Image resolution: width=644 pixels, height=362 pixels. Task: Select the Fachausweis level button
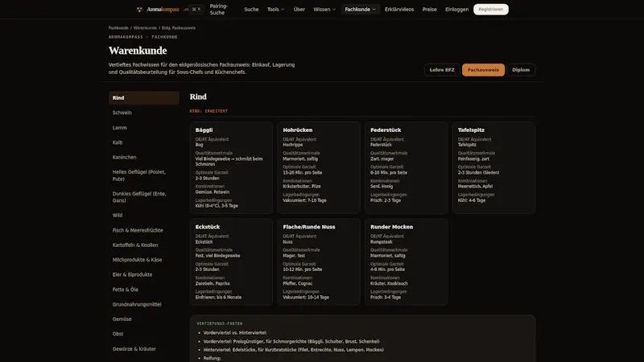483,70
